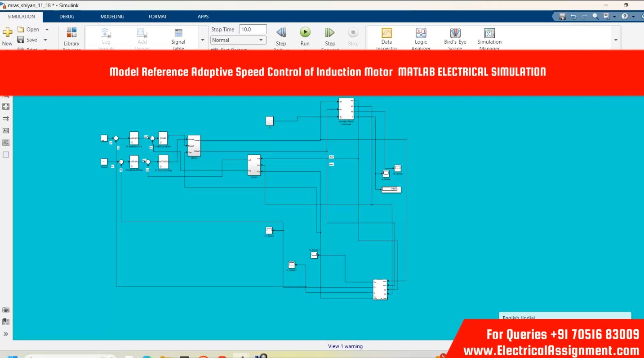Click the Stop Time input field
This screenshot has height=358, width=644.
click(253, 30)
